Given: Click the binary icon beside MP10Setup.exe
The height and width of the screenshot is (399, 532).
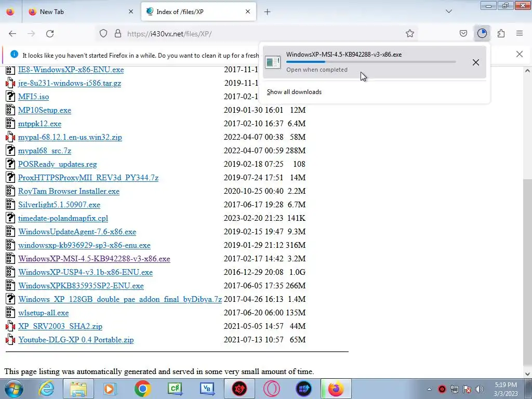Looking at the screenshot, I should pos(10,110).
